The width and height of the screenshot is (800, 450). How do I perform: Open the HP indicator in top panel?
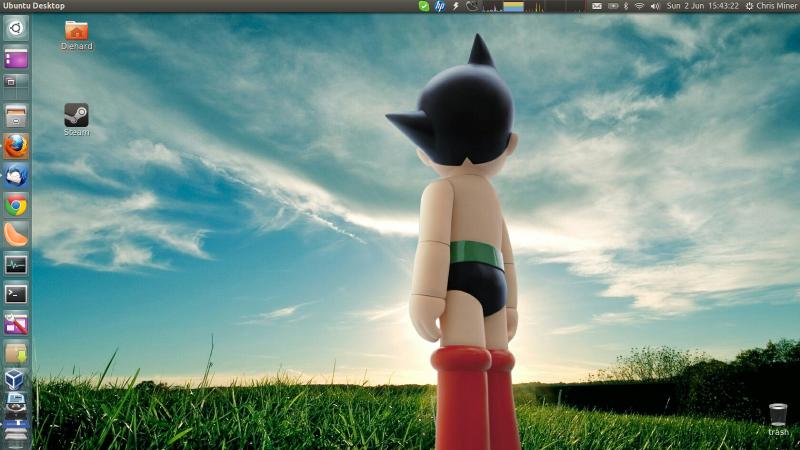440,6
